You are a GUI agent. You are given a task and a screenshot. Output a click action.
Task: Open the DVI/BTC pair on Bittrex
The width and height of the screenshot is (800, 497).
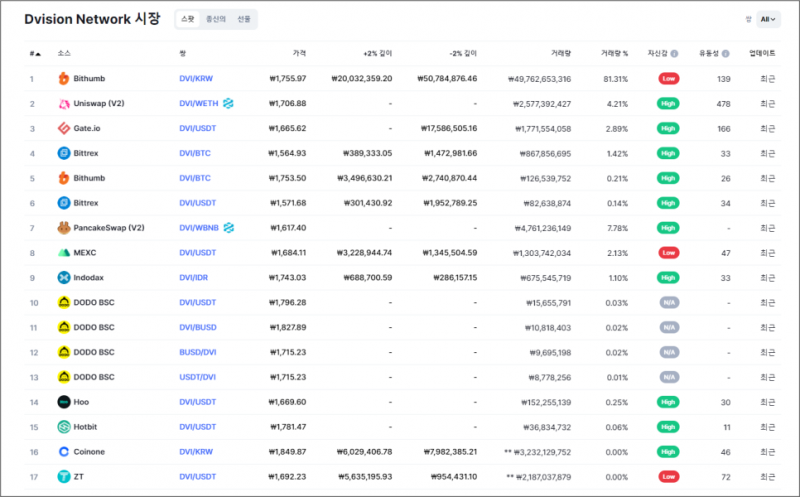point(195,153)
